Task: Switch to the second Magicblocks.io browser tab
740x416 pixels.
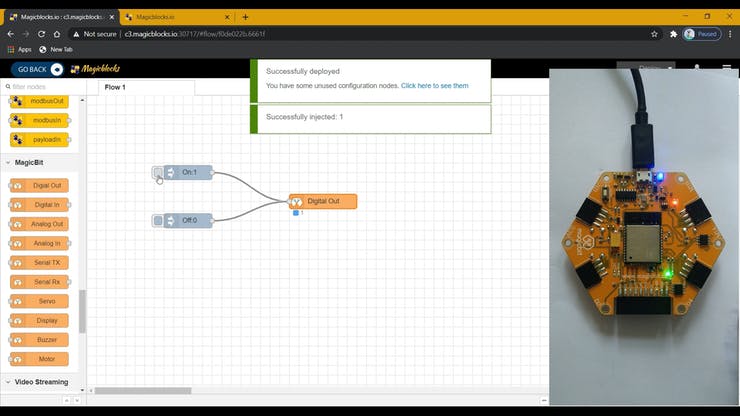Action: click(176, 17)
